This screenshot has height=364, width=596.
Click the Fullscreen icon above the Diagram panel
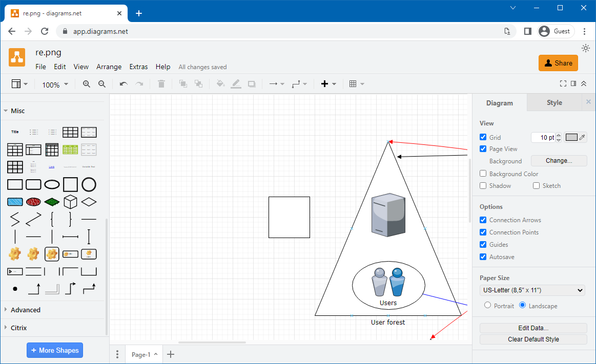[x=563, y=83]
